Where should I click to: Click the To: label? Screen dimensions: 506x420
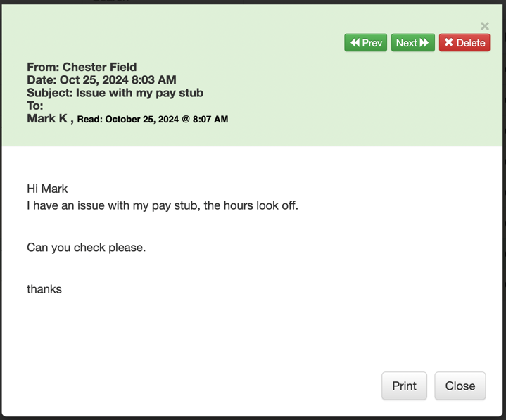(35, 106)
